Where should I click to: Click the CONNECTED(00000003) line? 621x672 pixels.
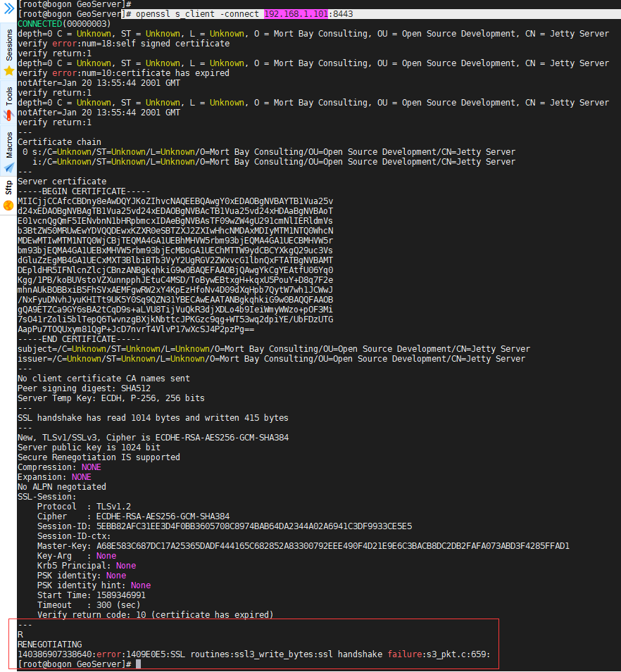click(x=64, y=23)
